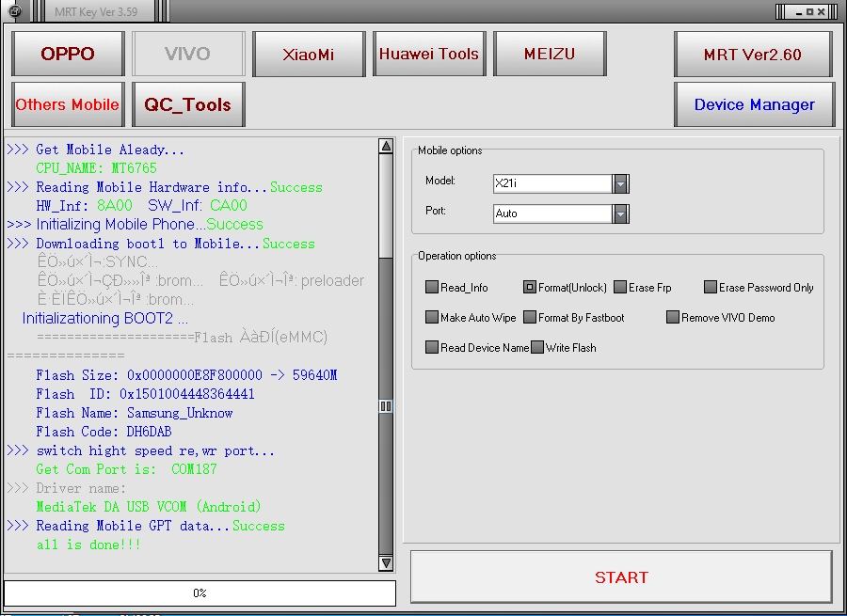Click 'Flash Name: Samsung_Unknow' line
This screenshot has height=616, width=847.
pos(134,413)
